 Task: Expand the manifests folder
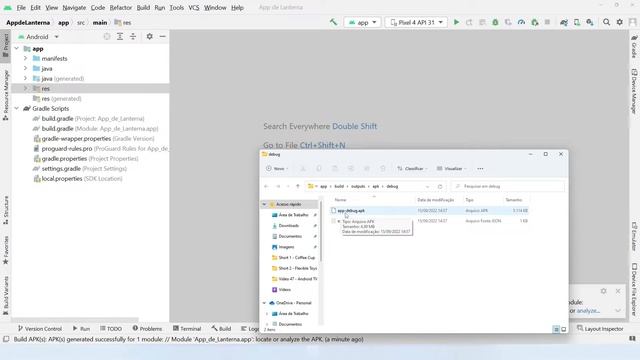(25, 58)
